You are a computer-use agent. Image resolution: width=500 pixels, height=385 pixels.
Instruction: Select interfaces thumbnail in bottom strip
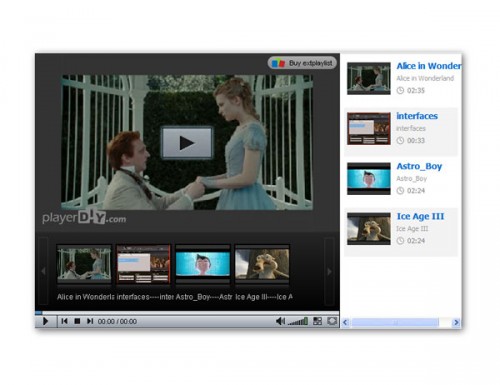point(143,264)
